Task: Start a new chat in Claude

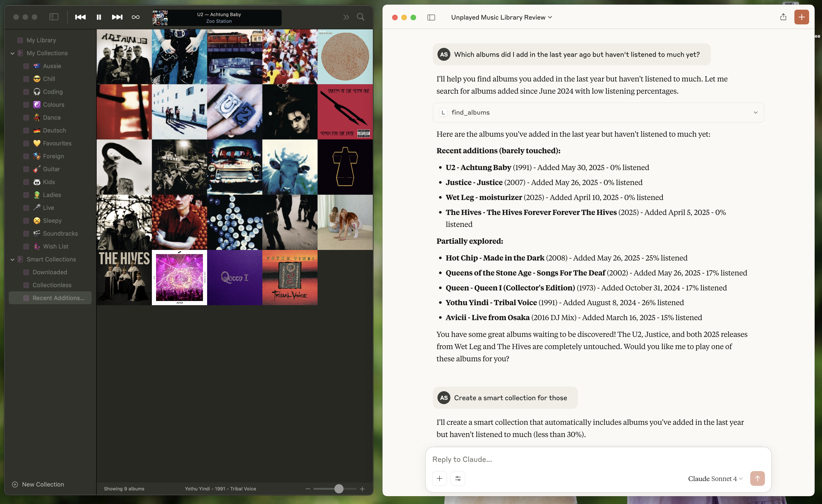Action: [801, 17]
